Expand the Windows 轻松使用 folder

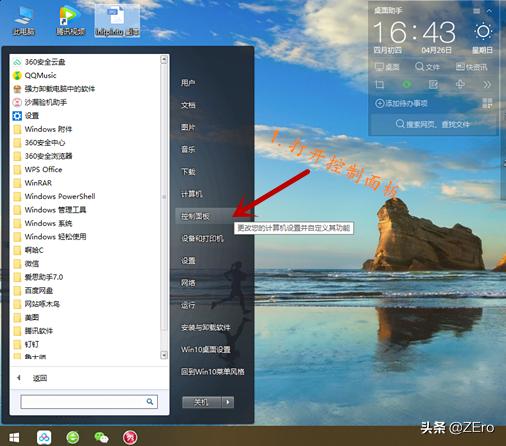(49, 237)
